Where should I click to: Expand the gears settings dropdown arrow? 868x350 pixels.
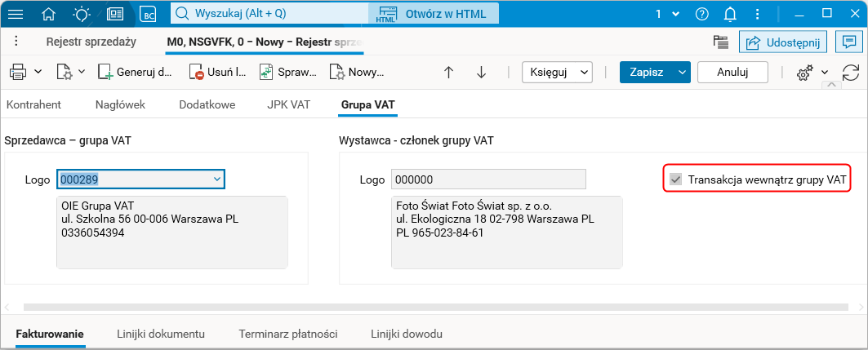click(x=824, y=72)
